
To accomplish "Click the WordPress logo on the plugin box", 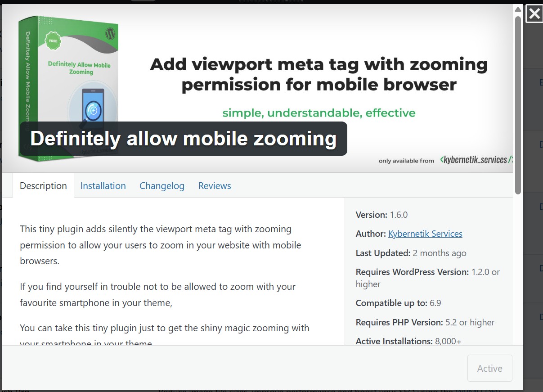I will tap(109, 34).
